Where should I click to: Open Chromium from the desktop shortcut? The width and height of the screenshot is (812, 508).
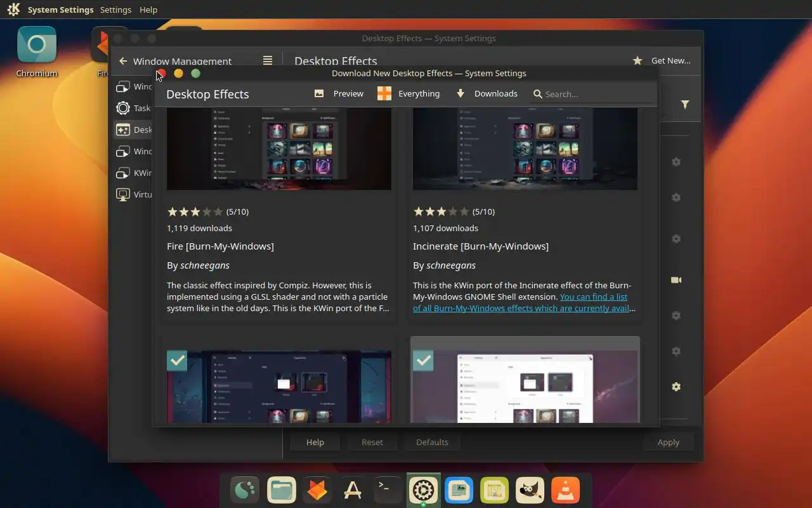[x=37, y=52]
